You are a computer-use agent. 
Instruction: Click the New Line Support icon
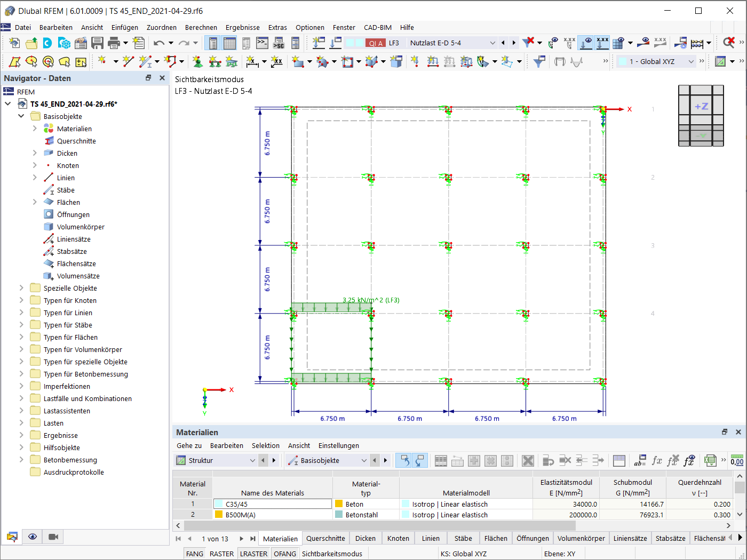[214, 62]
